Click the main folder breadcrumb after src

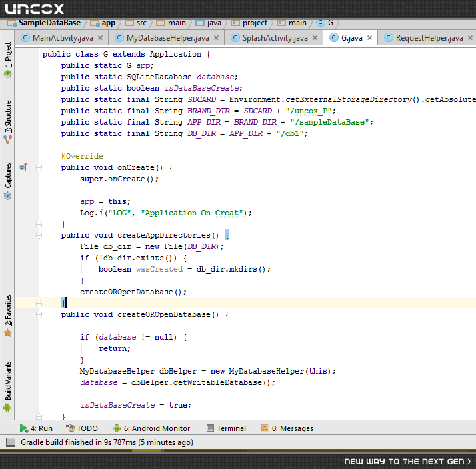coord(171,23)
